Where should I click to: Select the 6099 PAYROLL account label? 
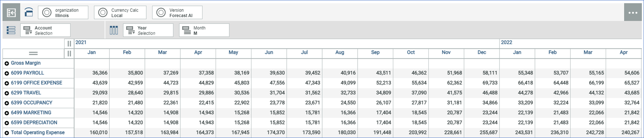[27, 73]
